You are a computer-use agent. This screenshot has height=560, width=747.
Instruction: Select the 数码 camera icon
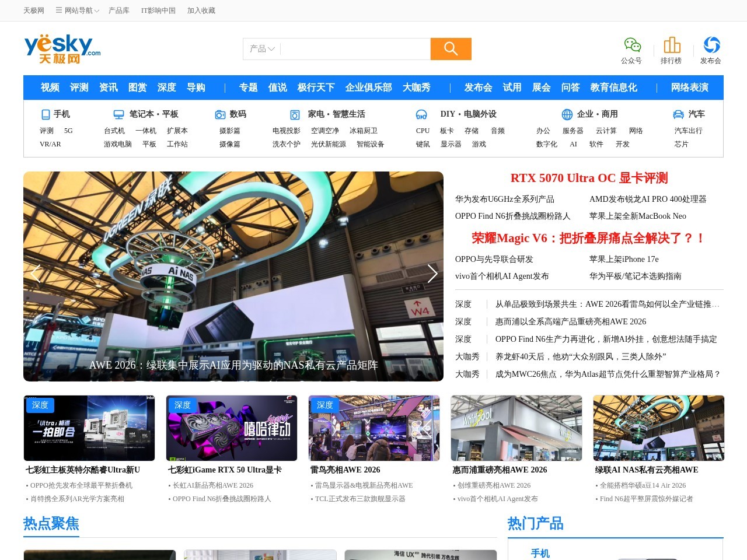pyautogui.click(x=220, y=114)
